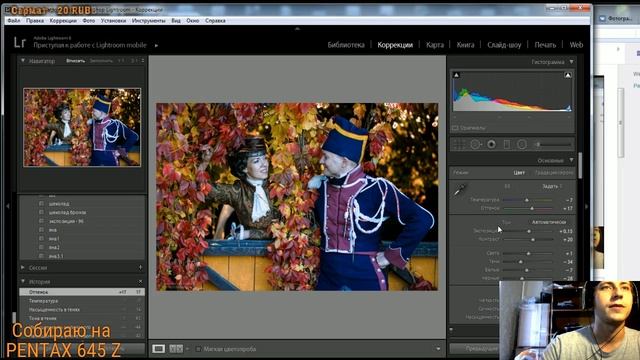Switch to Before/After view button
This screenshot has width=640, height=360.
176,349
